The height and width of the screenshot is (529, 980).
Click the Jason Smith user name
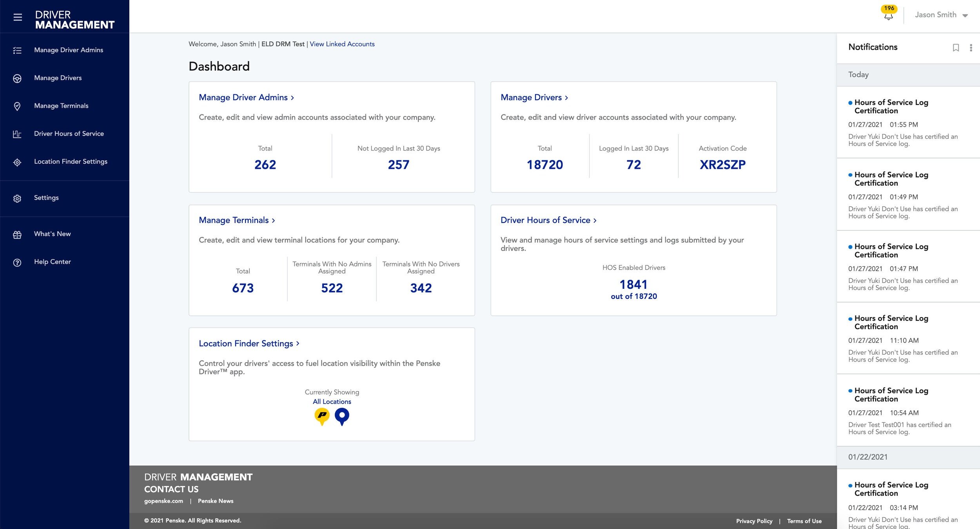pos(935,15)
